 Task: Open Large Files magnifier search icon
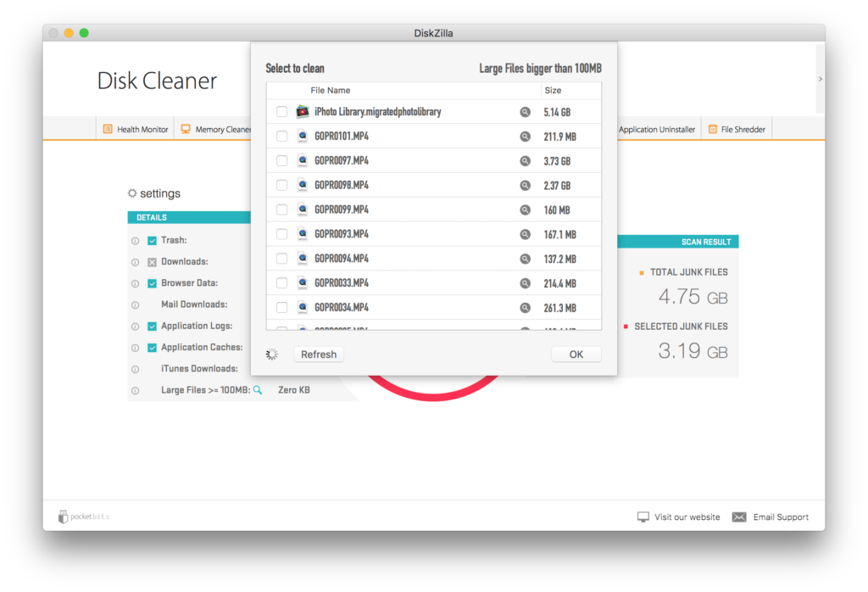point(258,390)
